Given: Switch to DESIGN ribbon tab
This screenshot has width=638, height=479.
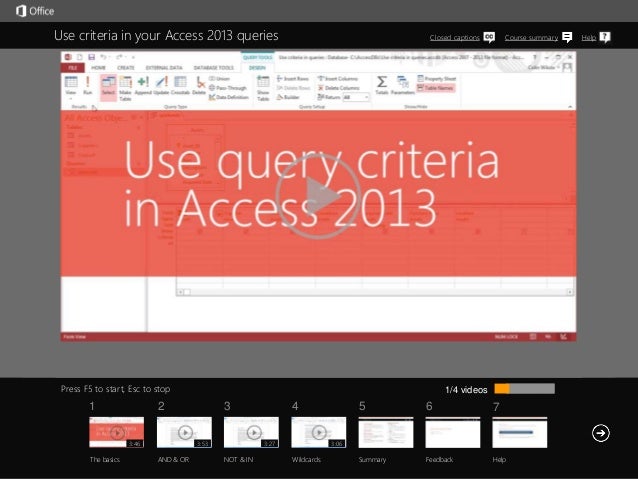Looking at the screenshot, I should pos(257,68).
